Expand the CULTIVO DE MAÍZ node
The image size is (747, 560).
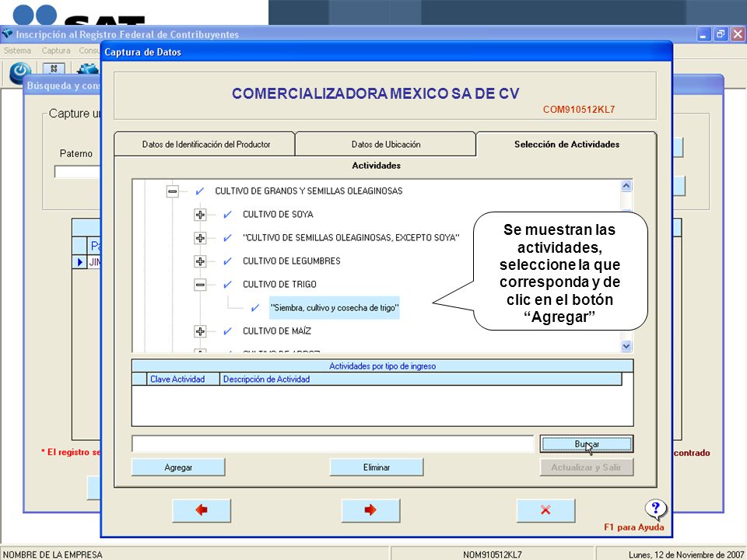[x=200, y=331]
